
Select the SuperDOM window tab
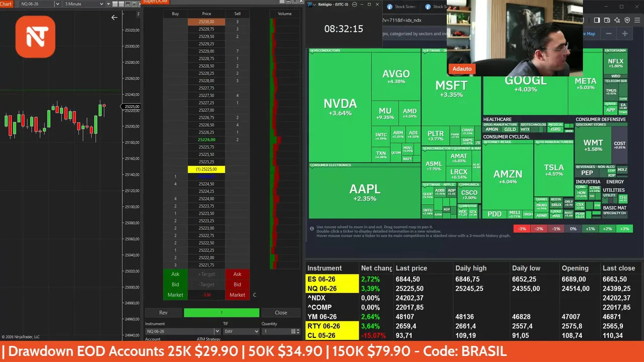[155, 2]
